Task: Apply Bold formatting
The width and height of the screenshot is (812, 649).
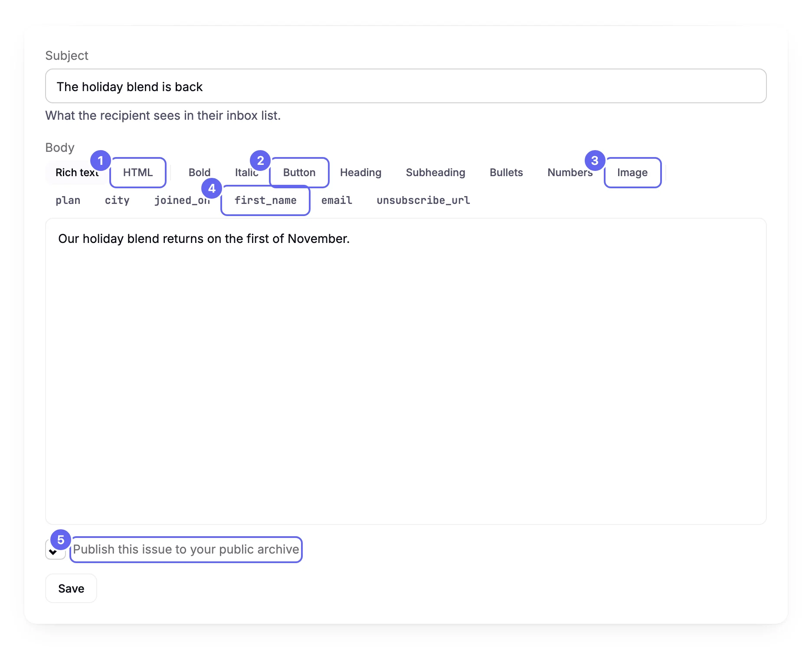Action: pyautogui.click(x=200, y=173)
